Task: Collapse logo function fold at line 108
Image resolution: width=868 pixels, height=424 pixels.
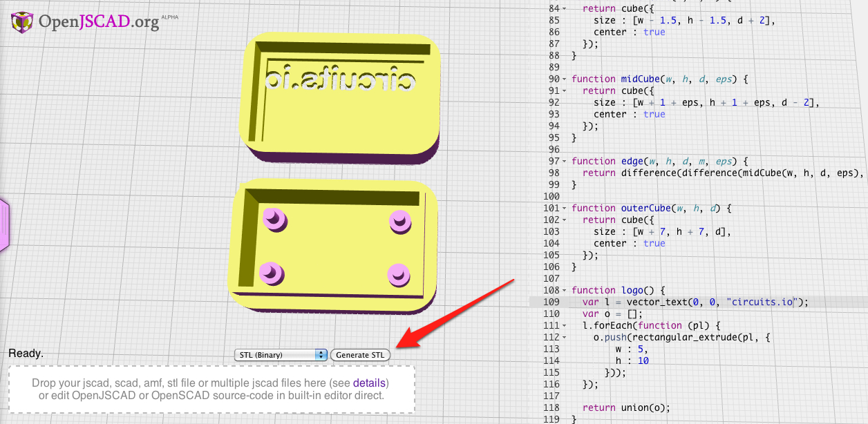Action: click(565, 290)
